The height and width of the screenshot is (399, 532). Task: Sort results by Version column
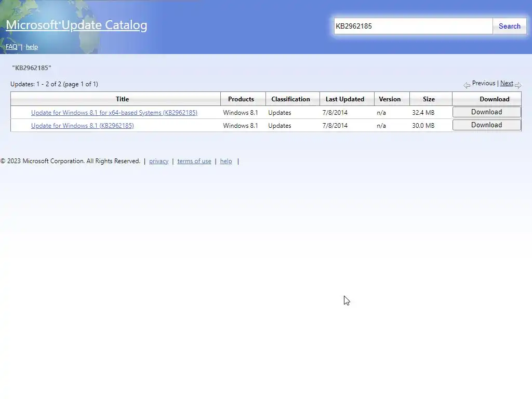tap(390, 99)
